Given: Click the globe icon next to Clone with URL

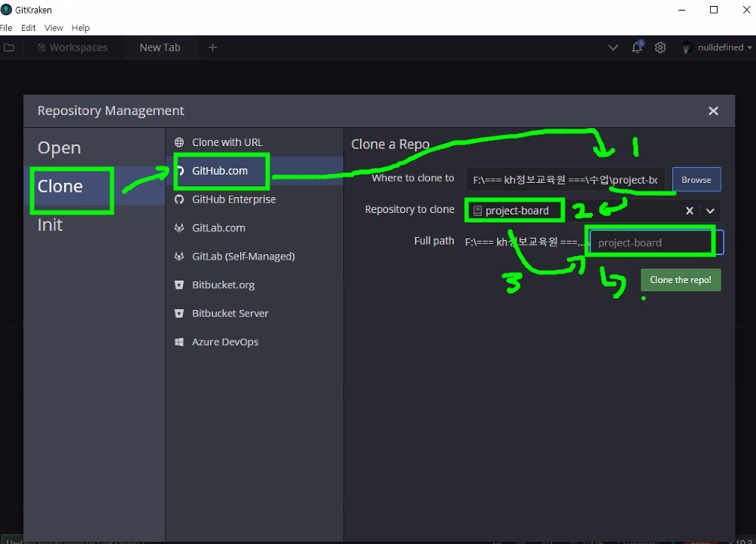Looking at the screenshot, I should [x=179, y=142].
